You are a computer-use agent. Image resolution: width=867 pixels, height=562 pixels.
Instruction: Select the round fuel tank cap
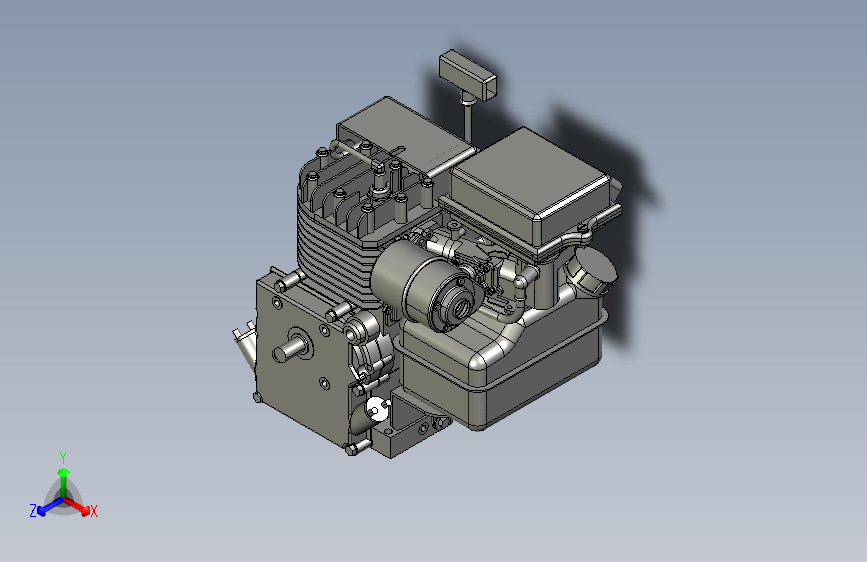(x=591, y=272)
